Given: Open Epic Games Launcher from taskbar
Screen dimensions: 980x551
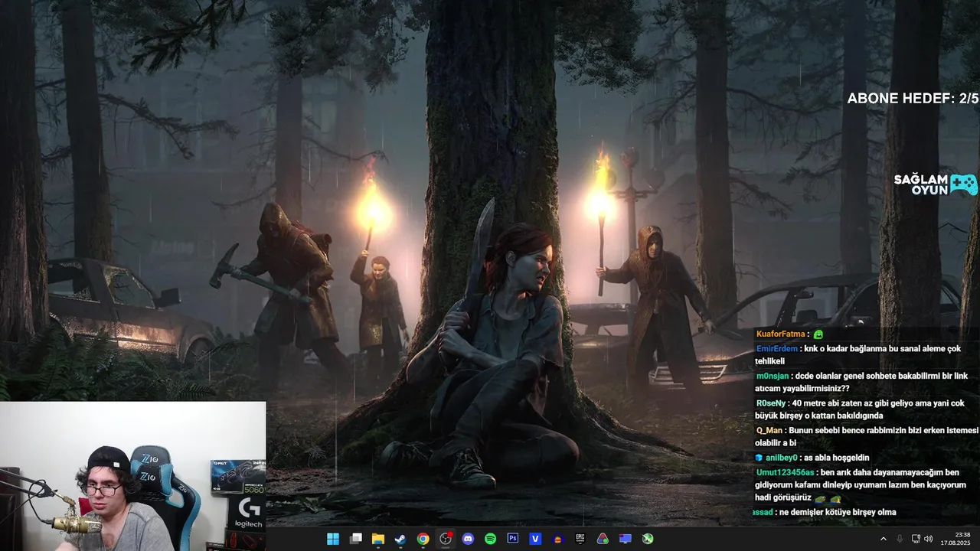Looking at the screenshot, I should coord(580,539).
